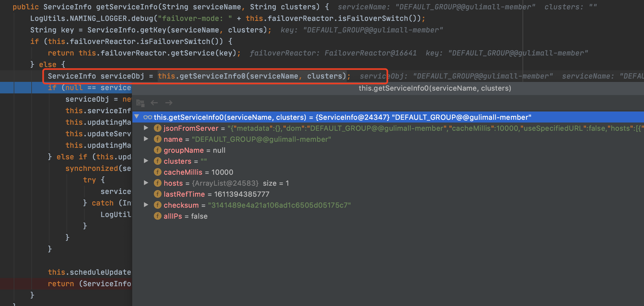Click the glasses watch icon on root node
The height and width of the screenshot is (306, 644).
(148, 117)
